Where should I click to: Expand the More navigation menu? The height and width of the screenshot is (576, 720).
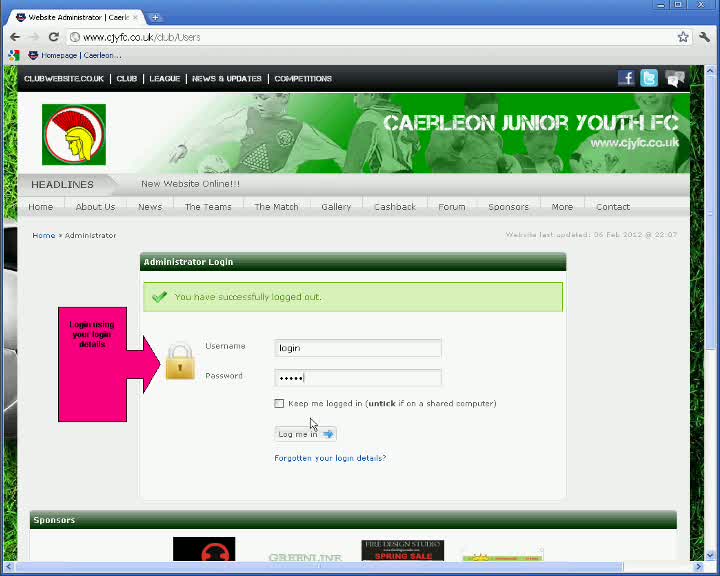click(x=562, y=207)
